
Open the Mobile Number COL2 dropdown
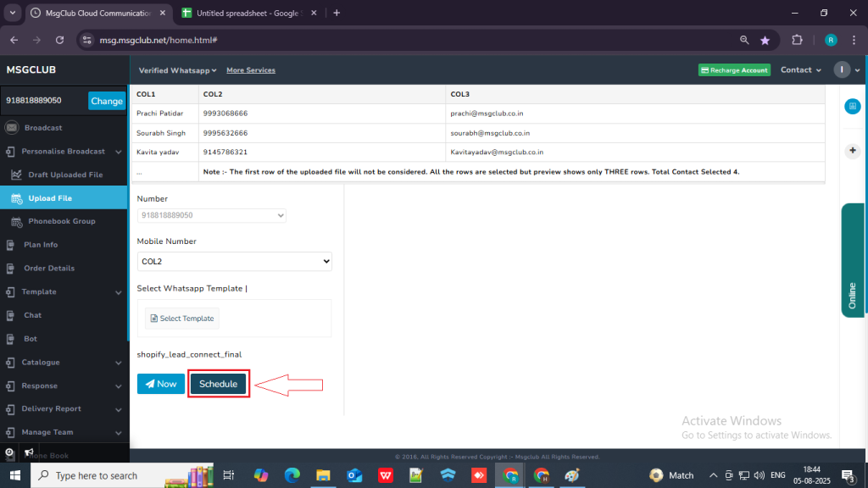(x=234, y=261)
